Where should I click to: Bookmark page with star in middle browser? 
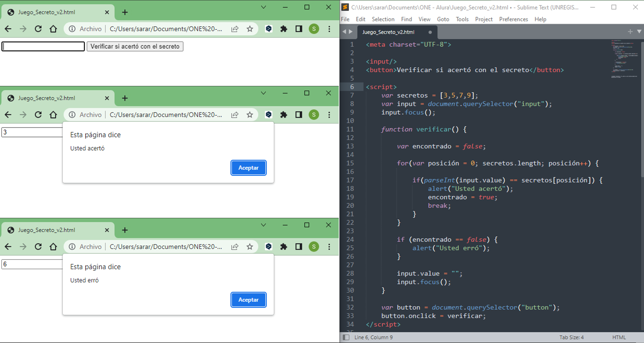250,115
